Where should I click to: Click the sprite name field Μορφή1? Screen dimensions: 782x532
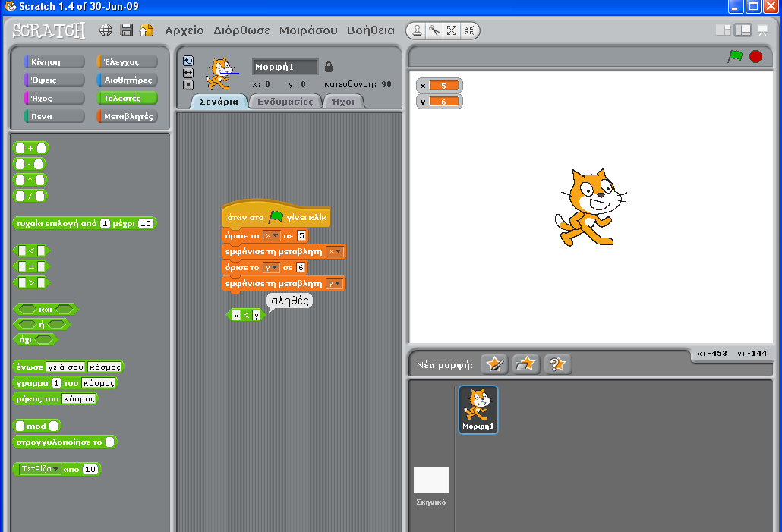(285, 66)
